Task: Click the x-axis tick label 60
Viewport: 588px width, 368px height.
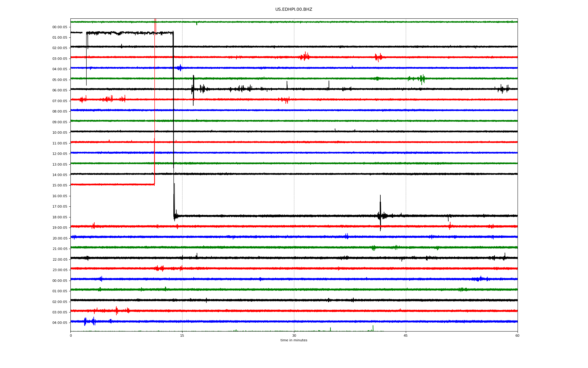Action: pyautogui.click(x=517, y=335)
